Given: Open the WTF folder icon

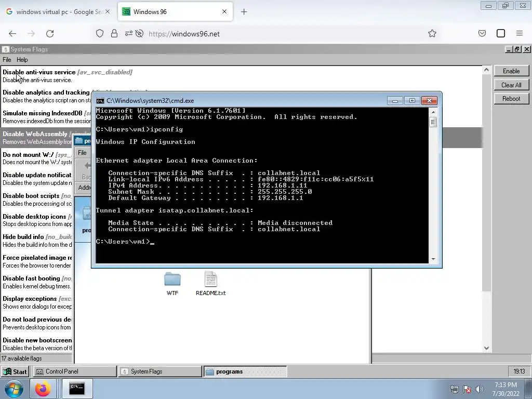Looking at the screenshot, I should pos(172,284).
